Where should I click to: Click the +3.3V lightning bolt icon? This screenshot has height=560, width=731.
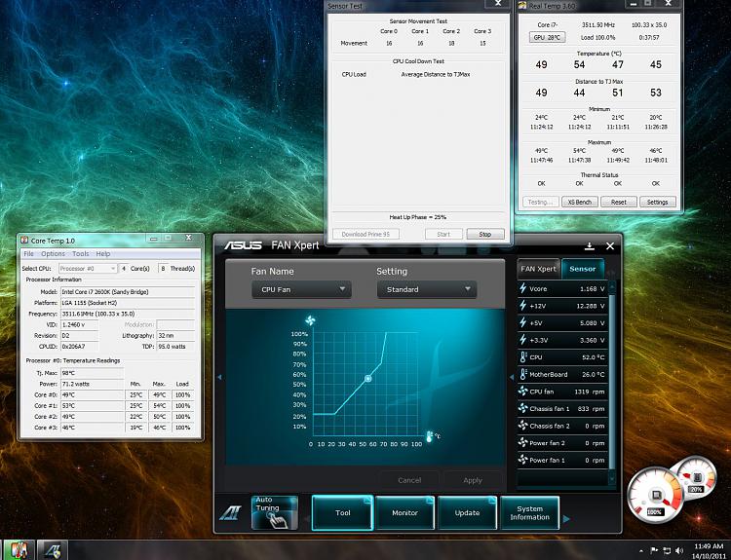point(523,340)
